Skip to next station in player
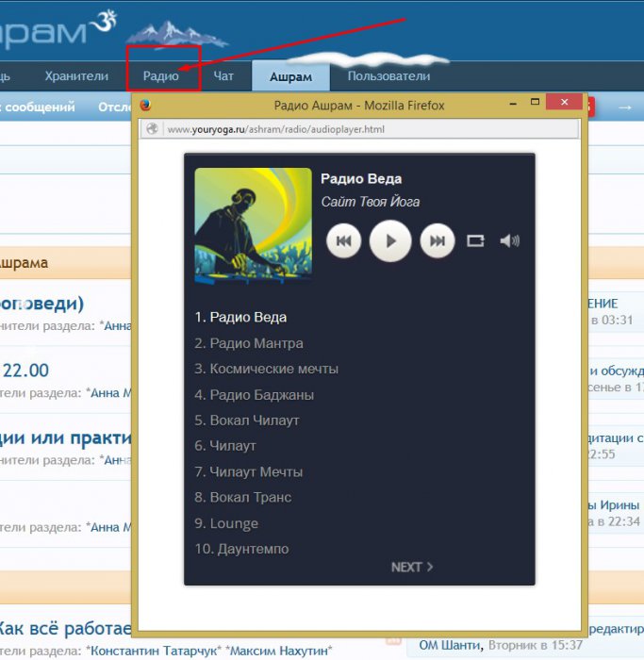Image resolution: width=644 pixels, height=660 pixels. click(x=437, y=241)
